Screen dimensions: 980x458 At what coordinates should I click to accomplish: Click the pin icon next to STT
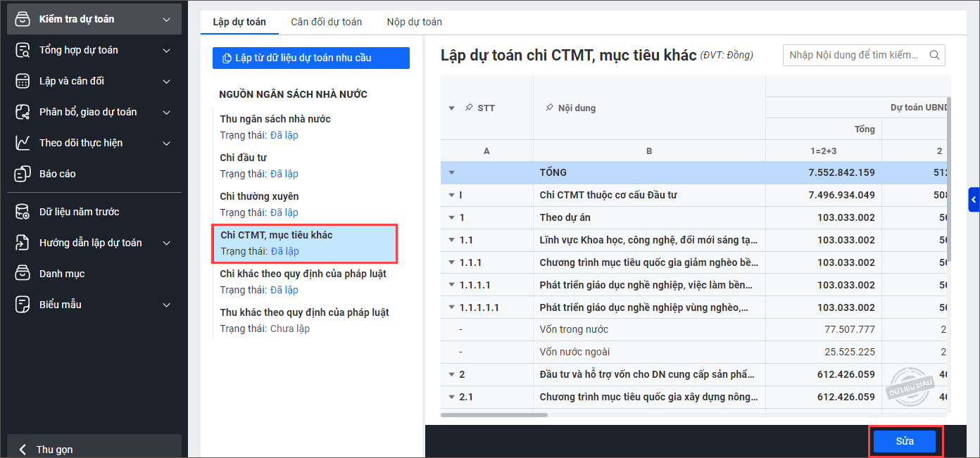coord(469,108)
